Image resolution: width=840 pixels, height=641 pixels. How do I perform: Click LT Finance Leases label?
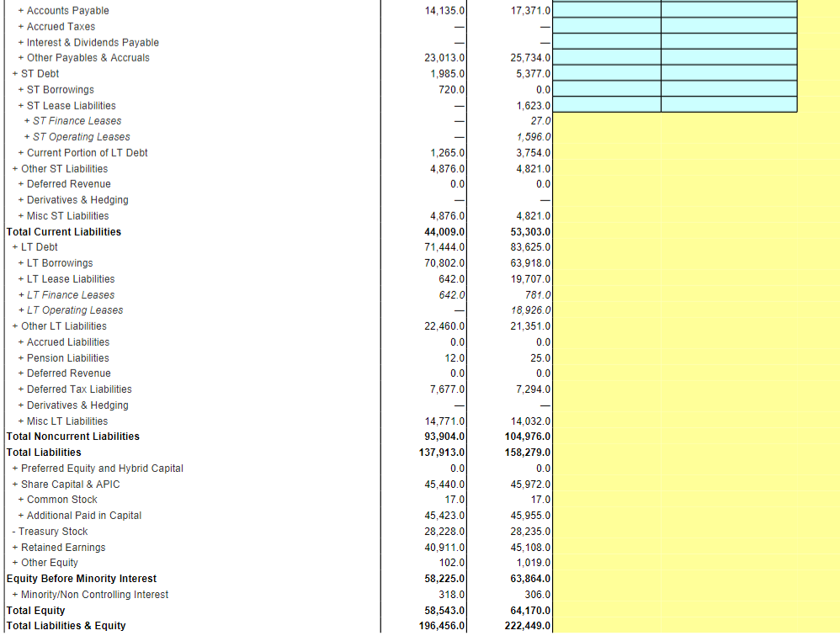pos(70,295)
